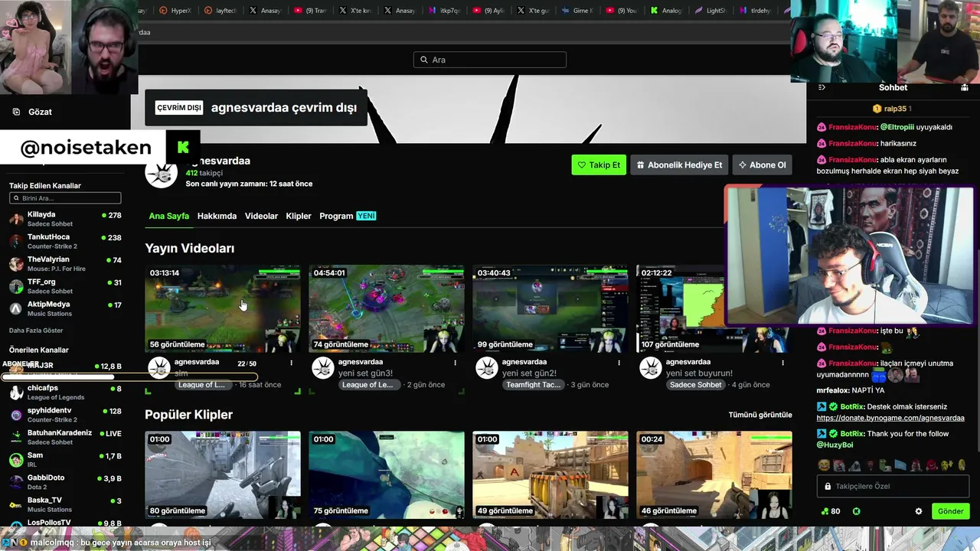Screen dimensions: 980x551
Task: Click Tümünü görüntüle for popular clips
Action: pos(760,415)
